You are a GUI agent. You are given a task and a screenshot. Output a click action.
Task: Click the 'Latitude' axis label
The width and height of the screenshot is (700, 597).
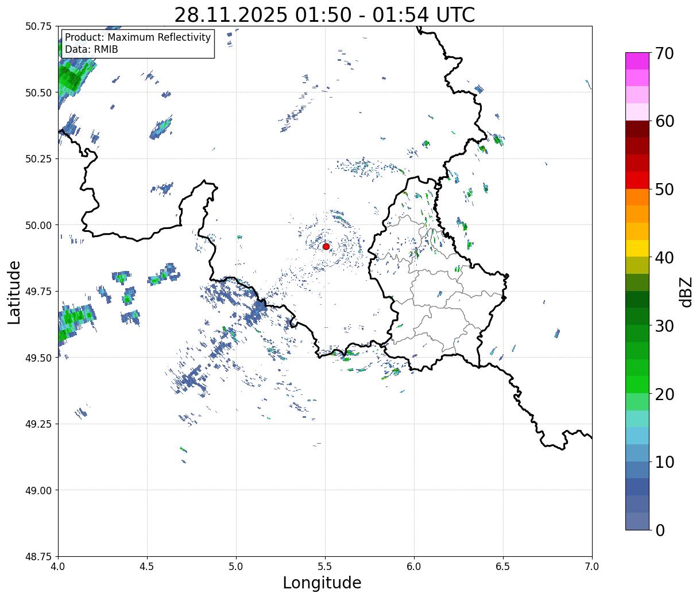click(14, 292)
